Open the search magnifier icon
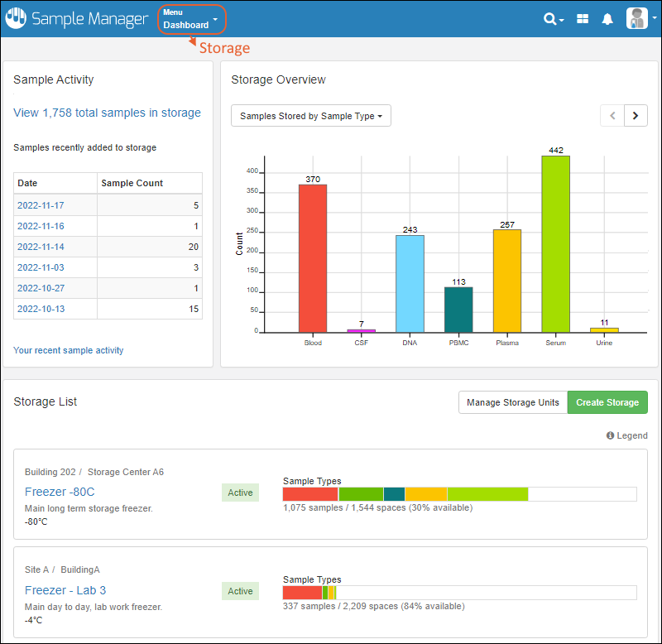Image resolution: width=662 pixels, height=644 pixels. click(550, 19)
